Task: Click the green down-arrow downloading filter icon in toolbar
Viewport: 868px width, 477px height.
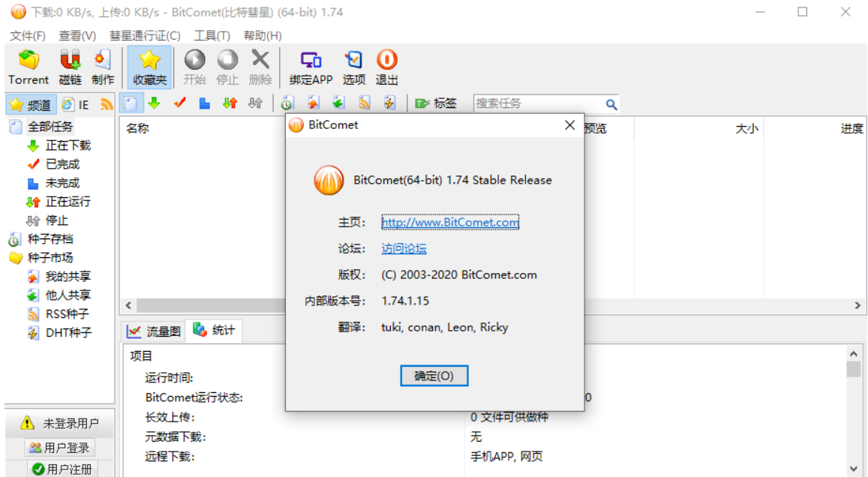Action: click(x=155, y=103)
